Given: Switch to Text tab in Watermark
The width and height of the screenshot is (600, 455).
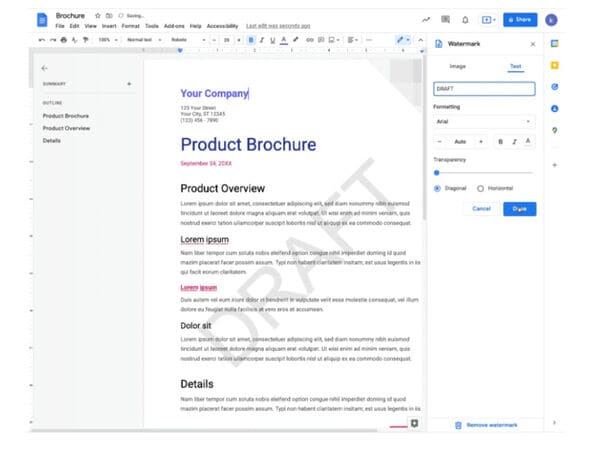Looking at the screenshot, I should [x=515, y=66].
